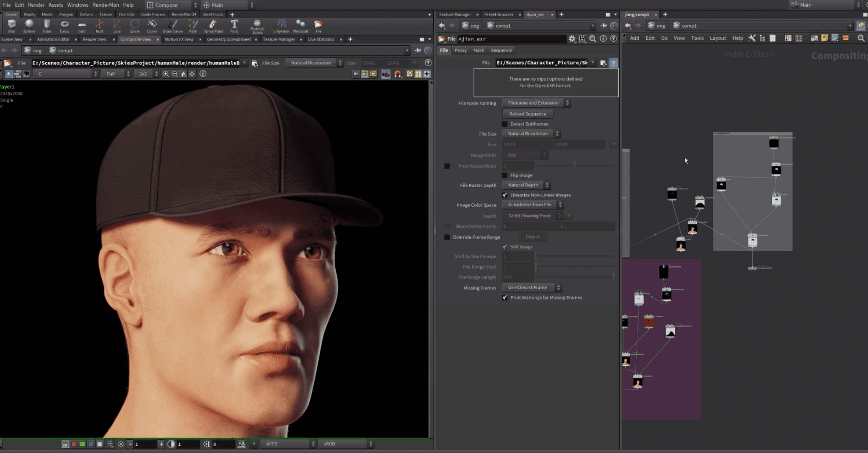This screenshot has height=453, width=868.
Task: Toggle Still Image checkbox
Action: tap(505, 247)
